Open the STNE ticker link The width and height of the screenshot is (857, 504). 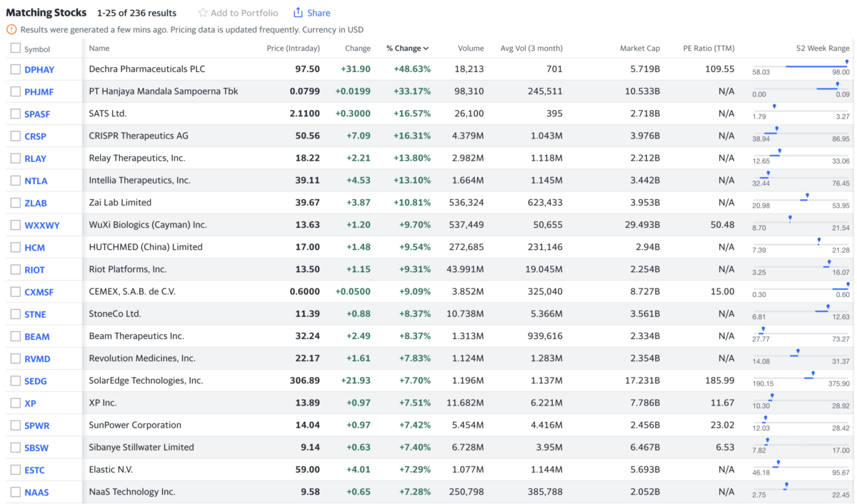click(x=35, y=314)
